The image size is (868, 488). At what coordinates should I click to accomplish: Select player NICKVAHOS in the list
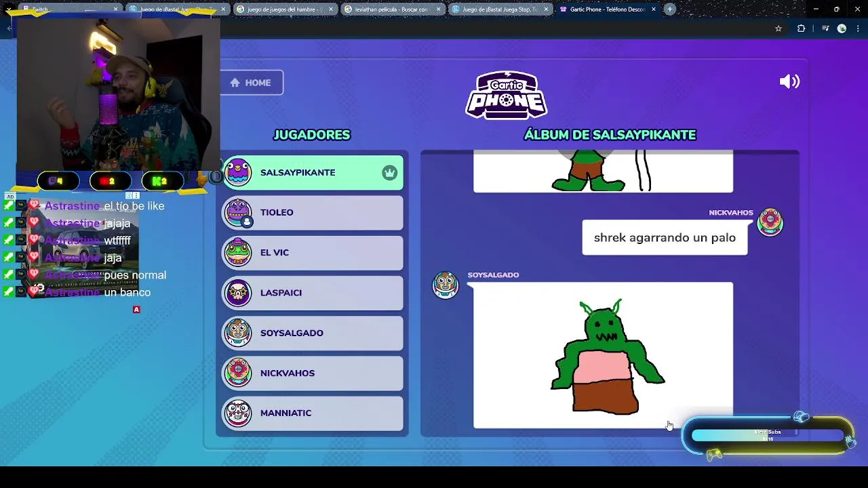click(313, 373)
